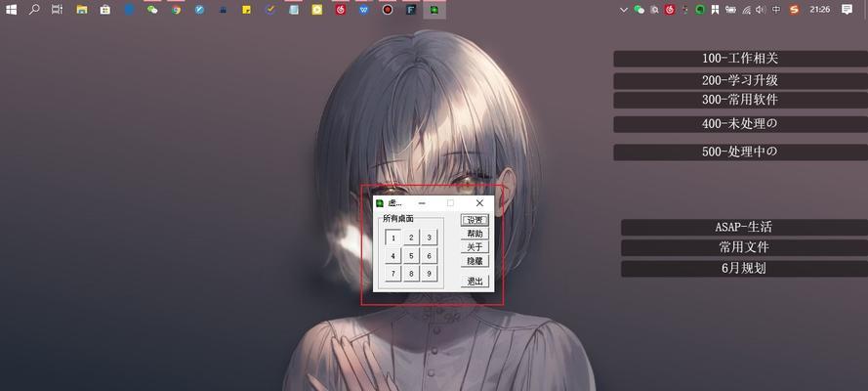Switch to virtual desktop 3
Screen dimensions: 868x391
[429, 239]
